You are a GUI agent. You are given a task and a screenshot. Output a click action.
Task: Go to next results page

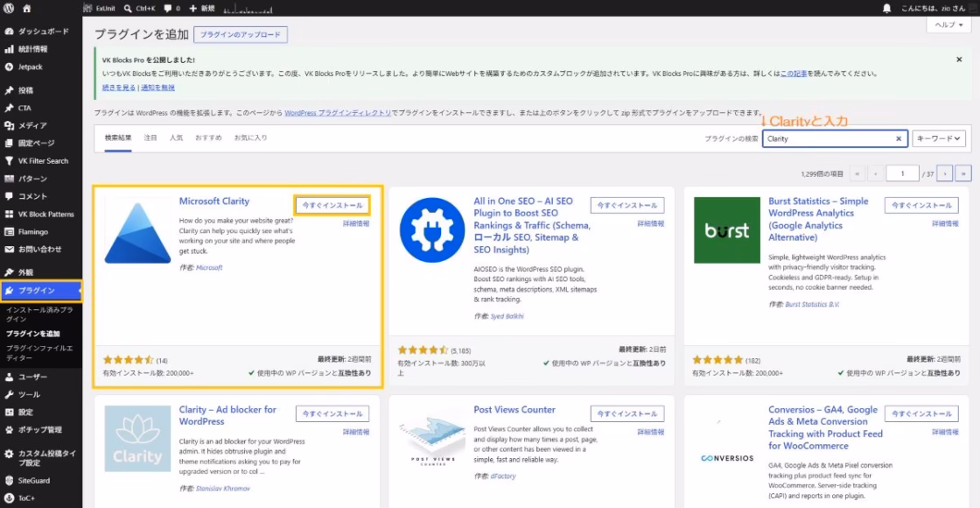946,173
